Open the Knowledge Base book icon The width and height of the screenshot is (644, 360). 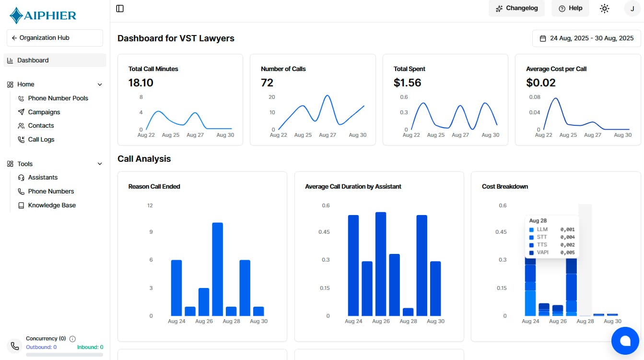tap(21, 205)
